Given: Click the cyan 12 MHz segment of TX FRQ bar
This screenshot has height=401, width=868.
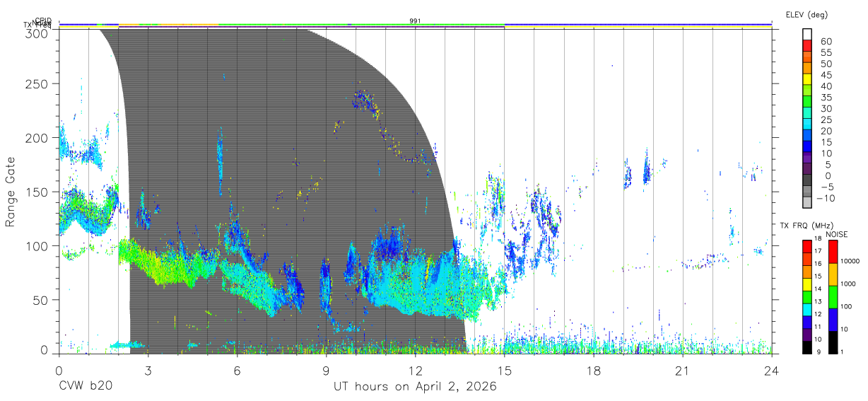Looking at the screenshot, I should [x=807, y=309].
